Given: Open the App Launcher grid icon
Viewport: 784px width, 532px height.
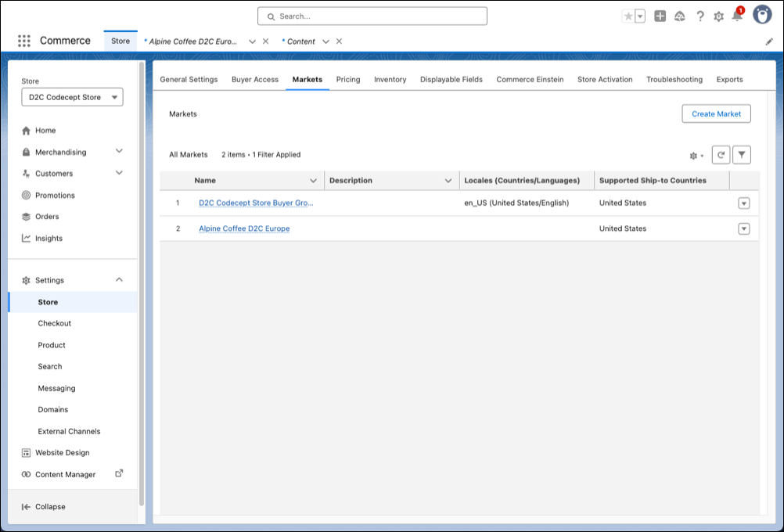Looking at the screenshot, I should point(24,41).
